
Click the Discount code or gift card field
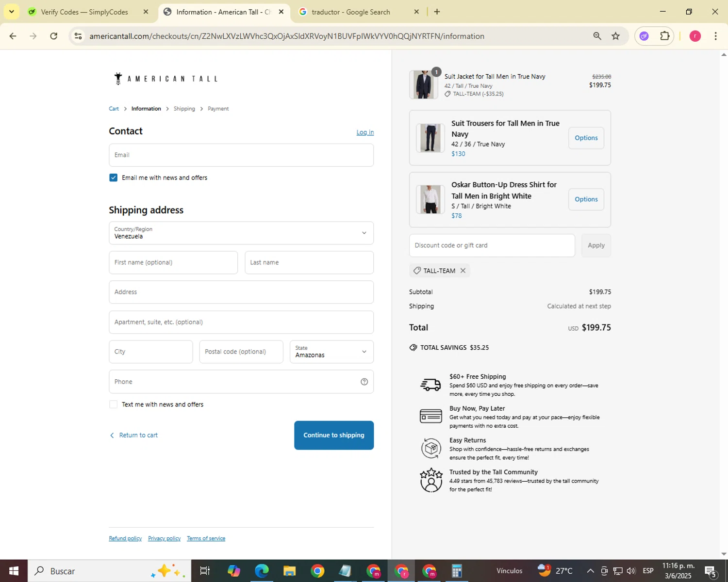pos(492,245)
